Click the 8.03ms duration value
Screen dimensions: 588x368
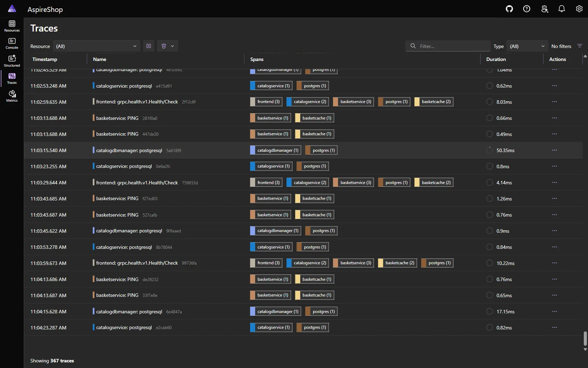504,102
